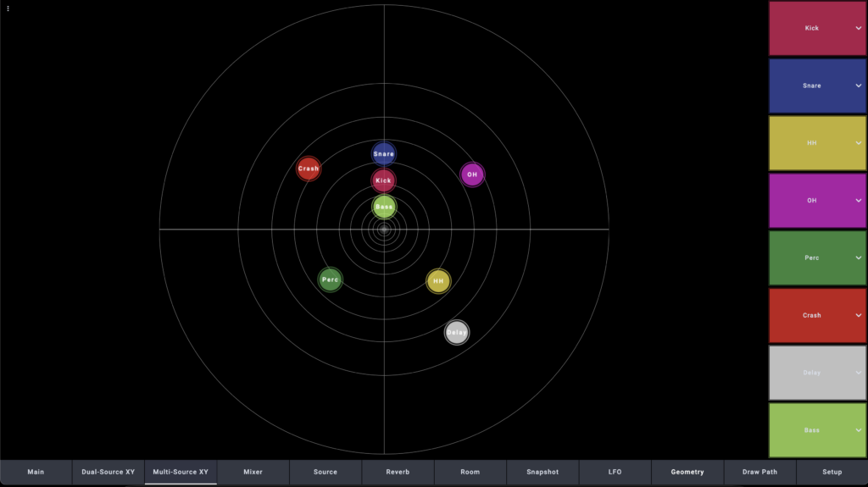This screenshot has width=868, height=487.
Task: Select the gray Delay source node
Action: tap(457, 332)
